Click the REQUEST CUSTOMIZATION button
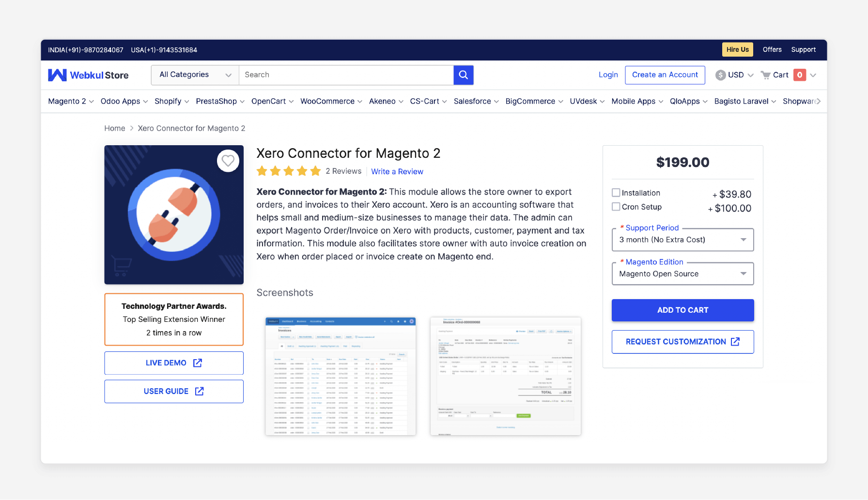 [683, 342]
